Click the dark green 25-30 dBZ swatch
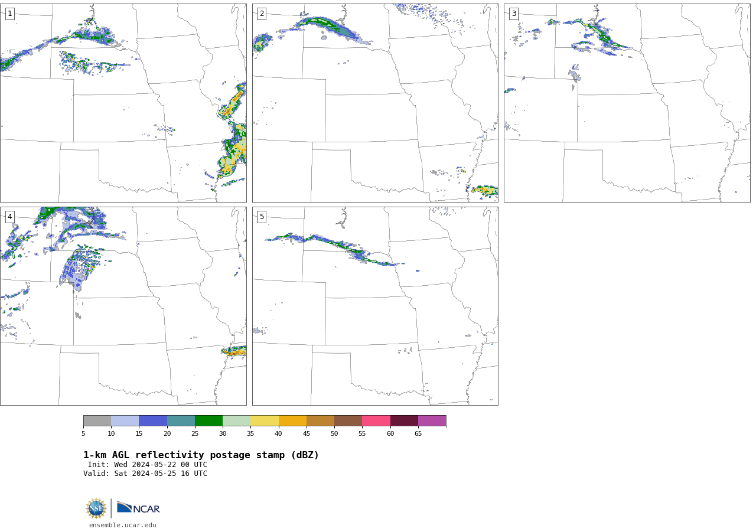 [208, 421]
